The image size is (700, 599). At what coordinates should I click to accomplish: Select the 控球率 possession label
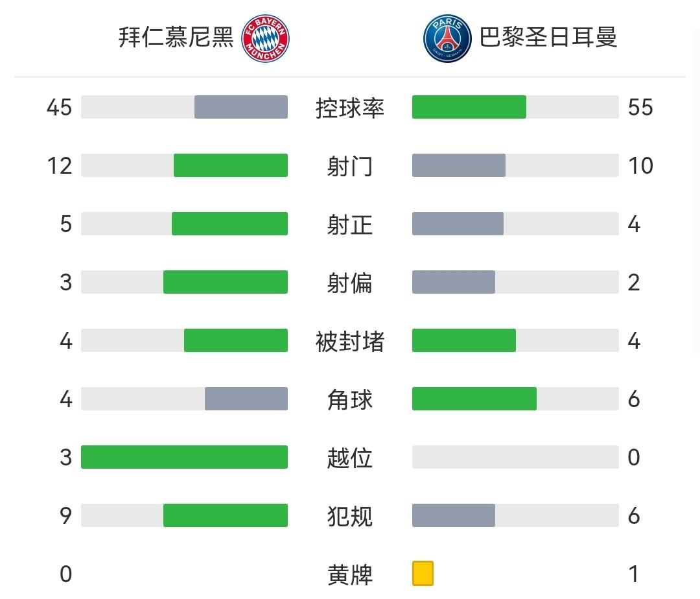tap(350, 108)
